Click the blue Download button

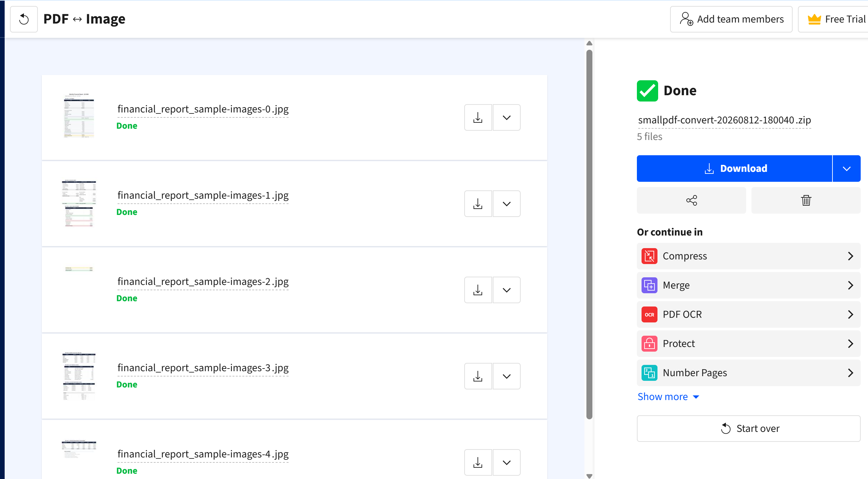[734, 168]
